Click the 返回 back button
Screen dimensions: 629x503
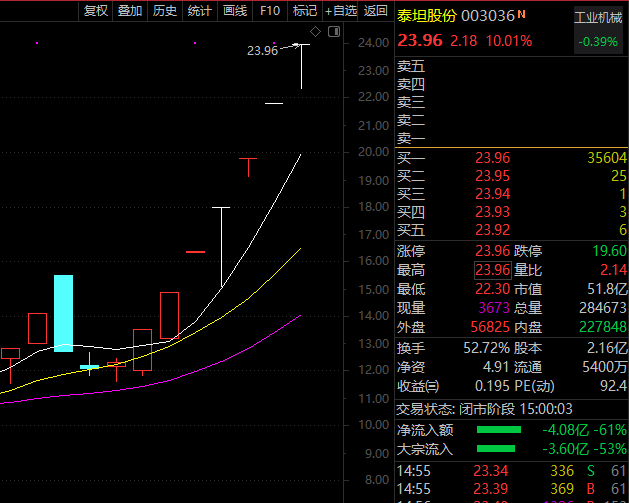coord(376,11)
